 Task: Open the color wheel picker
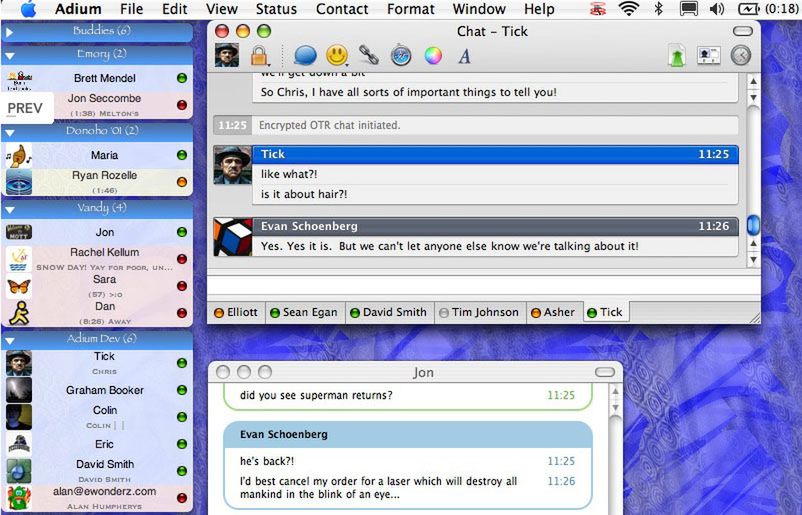(x=433, y=55)
